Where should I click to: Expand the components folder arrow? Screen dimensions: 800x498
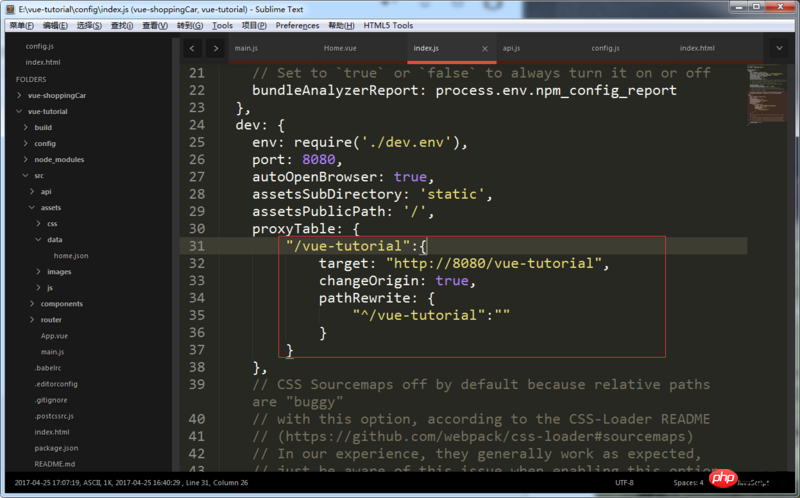click(x=32, y=304)
